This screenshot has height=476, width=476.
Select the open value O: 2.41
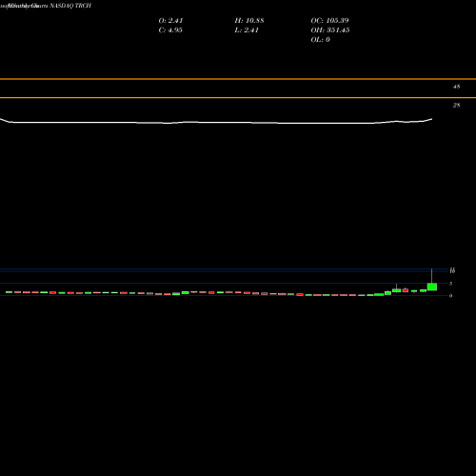click(170, 21)
